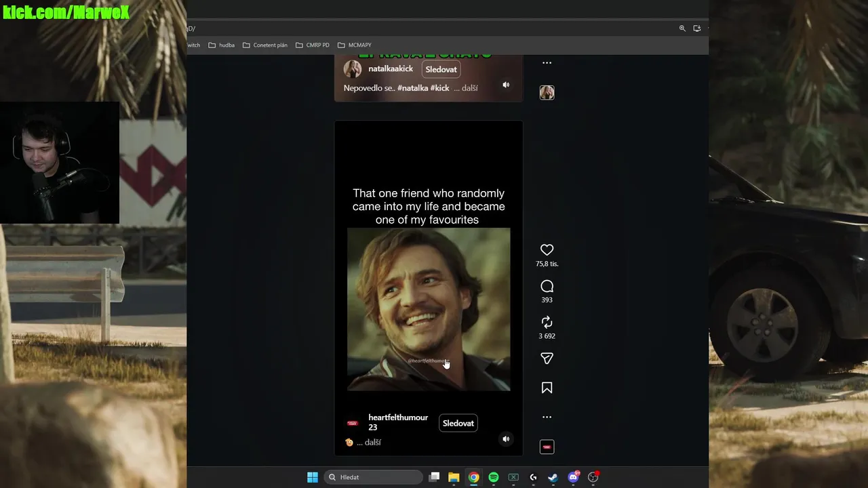Open the #kick hashtag link

click(x=439, y=88)
